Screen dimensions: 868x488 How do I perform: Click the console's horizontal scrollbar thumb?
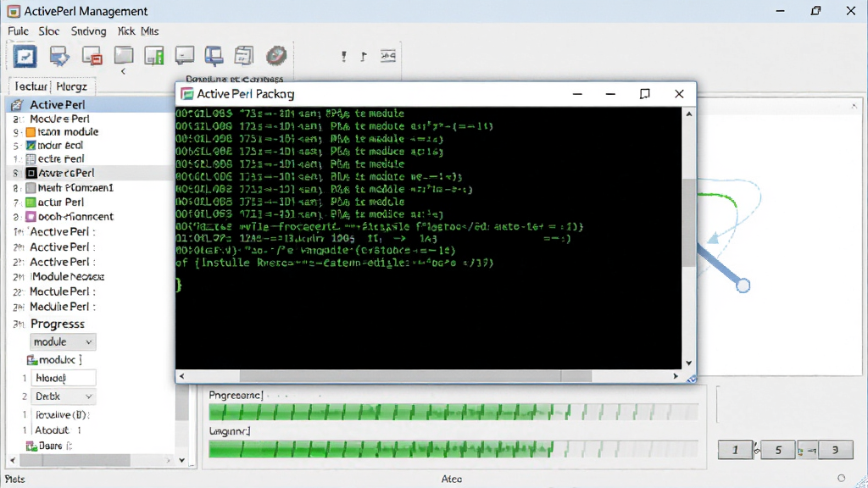click(x=415, y=376)
